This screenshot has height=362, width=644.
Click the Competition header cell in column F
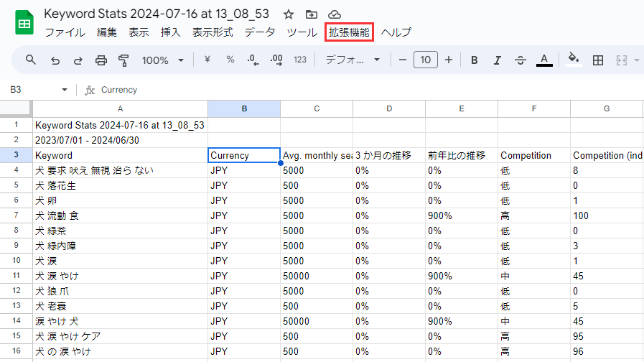[x=534, y=155]
